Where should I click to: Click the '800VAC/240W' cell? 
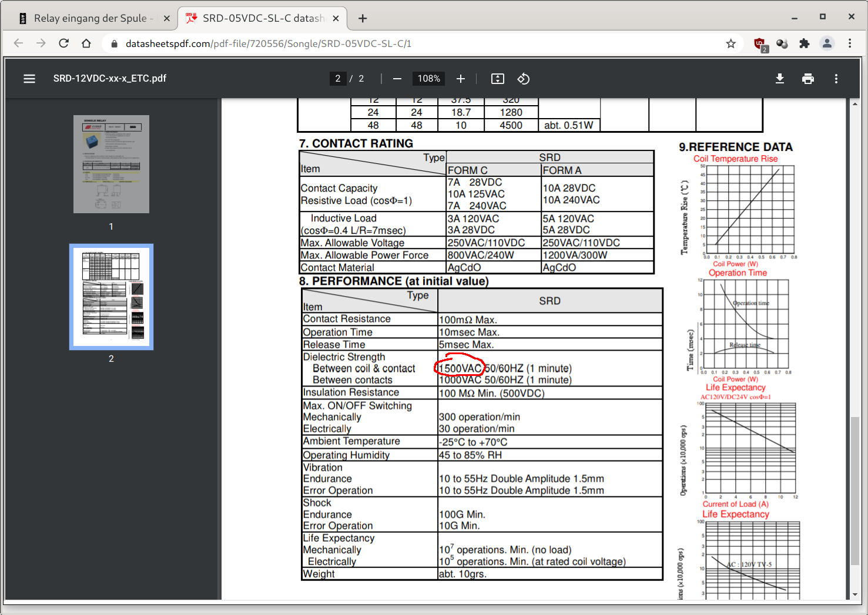pyautogui.click(x=481, y=255)
